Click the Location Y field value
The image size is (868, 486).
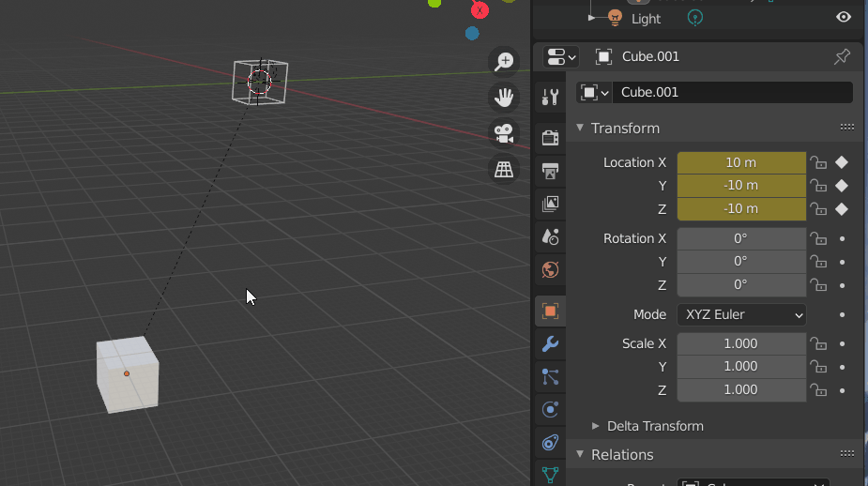[741, 186]
